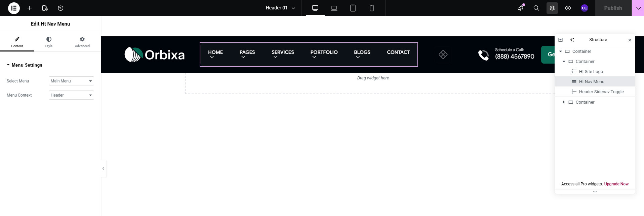Collapse the Menu Settings section
644x216 pixels.
coord(25,65)
